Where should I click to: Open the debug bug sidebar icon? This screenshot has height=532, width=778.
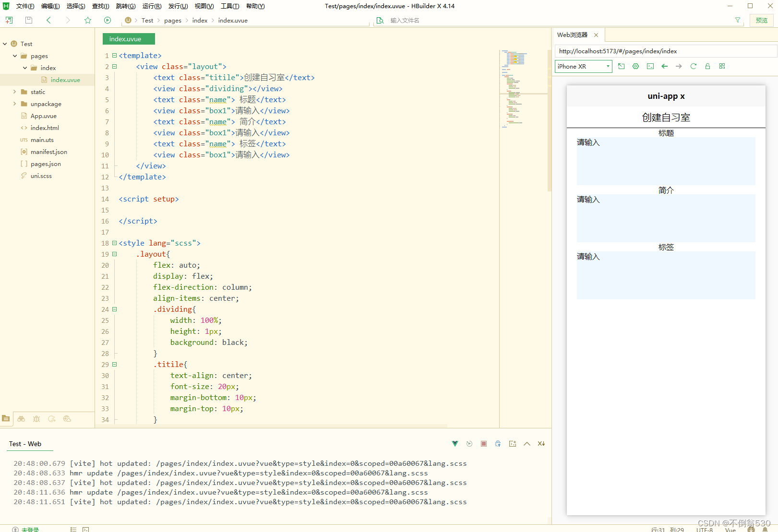(36, 419)
